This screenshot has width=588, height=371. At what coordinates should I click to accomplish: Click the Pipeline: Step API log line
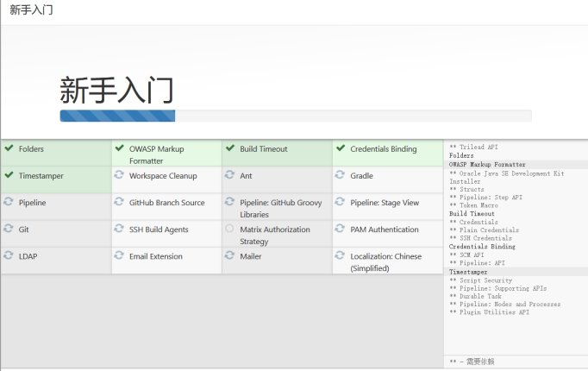point(485,198)
